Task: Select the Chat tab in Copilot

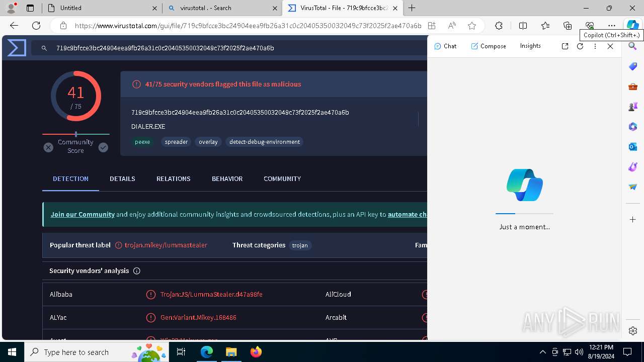Action: (445, 46)
